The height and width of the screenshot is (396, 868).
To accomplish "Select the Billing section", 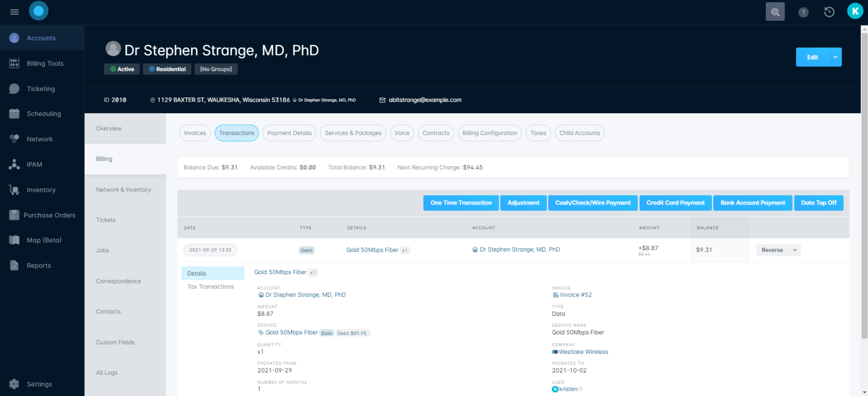I will tap(125, 159).
